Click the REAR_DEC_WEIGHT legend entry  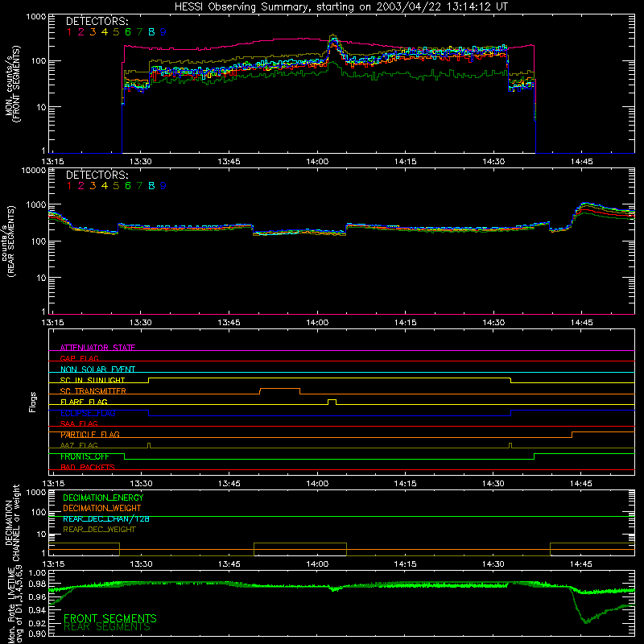click(x=99, y=530)
